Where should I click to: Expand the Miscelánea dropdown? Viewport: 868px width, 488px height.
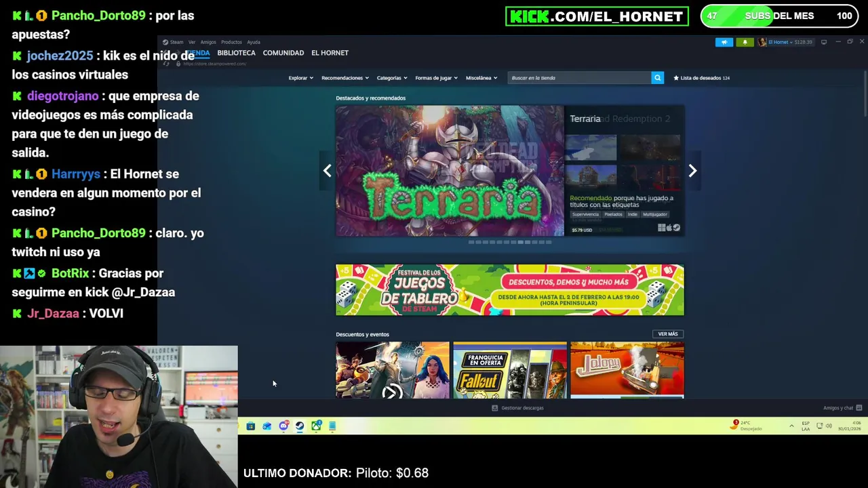pyautogui.click(x=481, y=78)
